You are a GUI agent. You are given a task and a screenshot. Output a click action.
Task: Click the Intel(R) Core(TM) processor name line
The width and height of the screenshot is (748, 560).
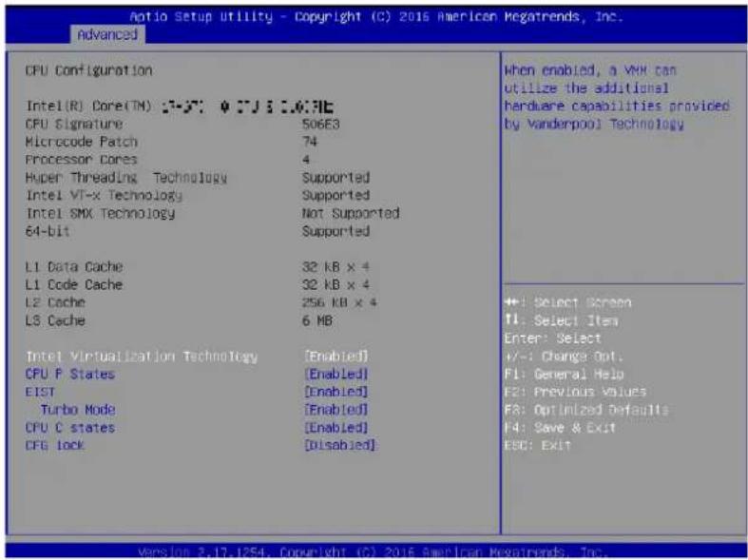pyautogui.click(x=180, y=106)
